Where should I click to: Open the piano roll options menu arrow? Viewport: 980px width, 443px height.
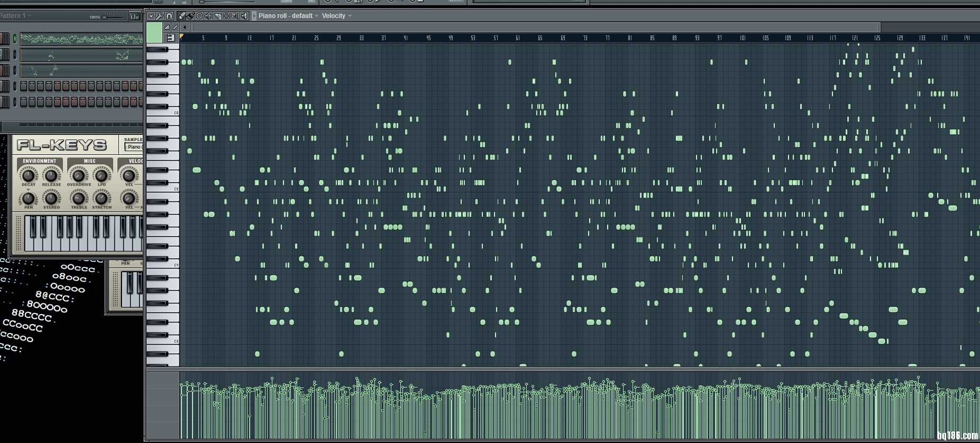151,16
